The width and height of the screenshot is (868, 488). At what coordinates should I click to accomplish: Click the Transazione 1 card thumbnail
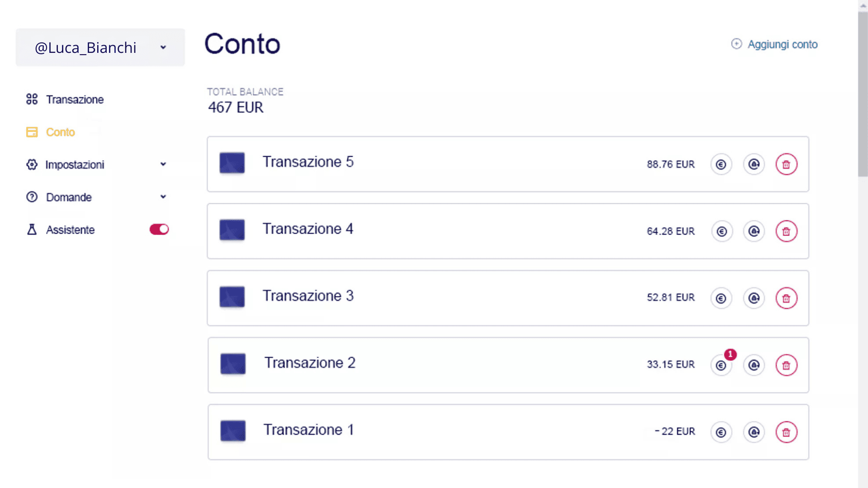point(233,431)
